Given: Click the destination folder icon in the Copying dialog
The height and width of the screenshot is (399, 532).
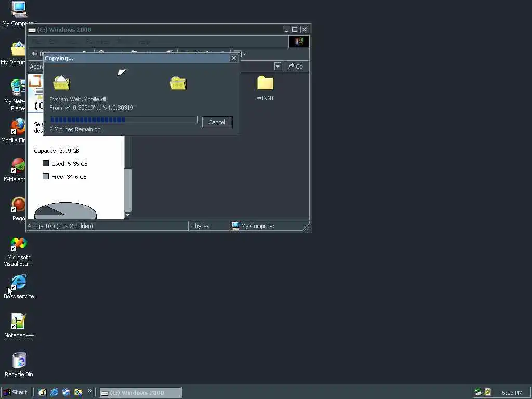Looking at the screenshot, I should [179, 83].
